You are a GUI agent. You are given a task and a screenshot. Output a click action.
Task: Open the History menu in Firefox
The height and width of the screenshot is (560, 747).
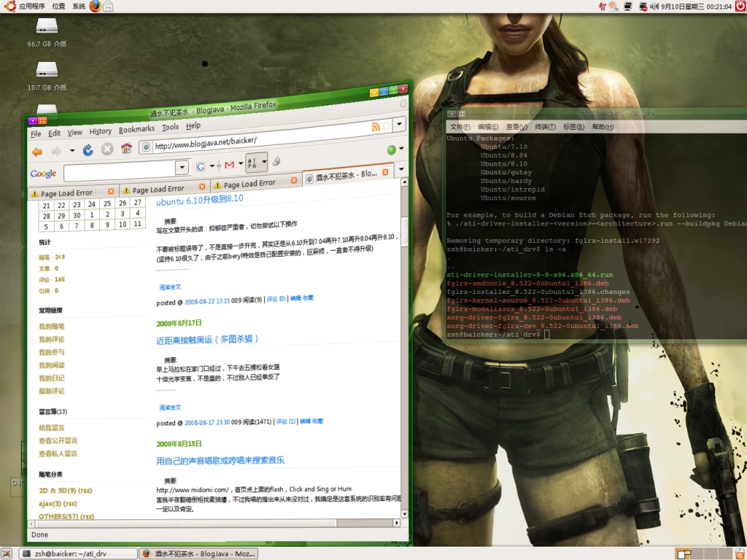[101, 131]
